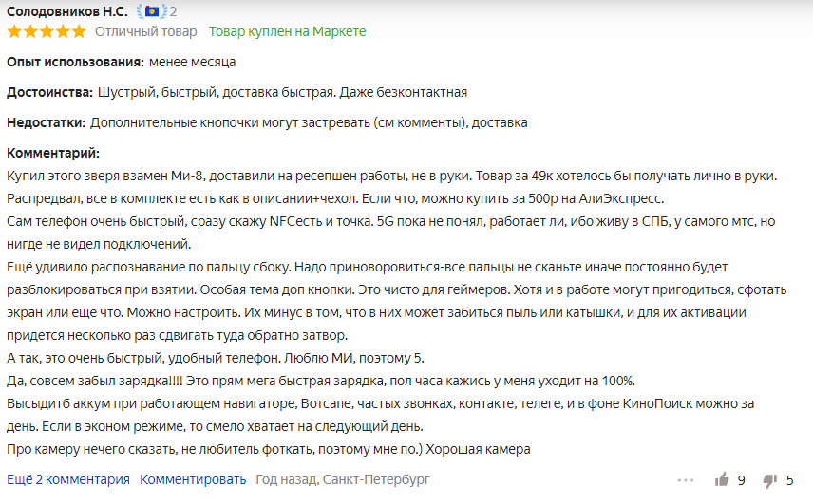Open the three-dots more options menu
Viewport: 813px width, 504px height.
[x=686, y=480]
